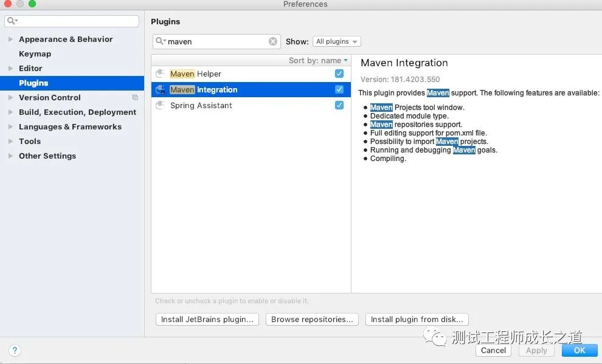Image resolution: width=602 pixels, height=364 pixels.
Task: Disable the Maven Helper plugin checkbox
Action: pos(339,74)
